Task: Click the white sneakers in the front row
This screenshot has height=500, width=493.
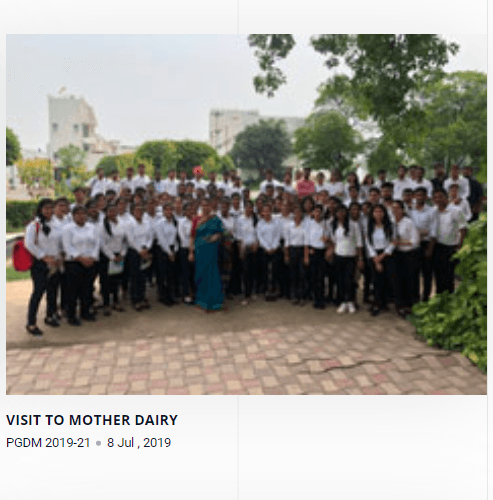Action: 346,307
